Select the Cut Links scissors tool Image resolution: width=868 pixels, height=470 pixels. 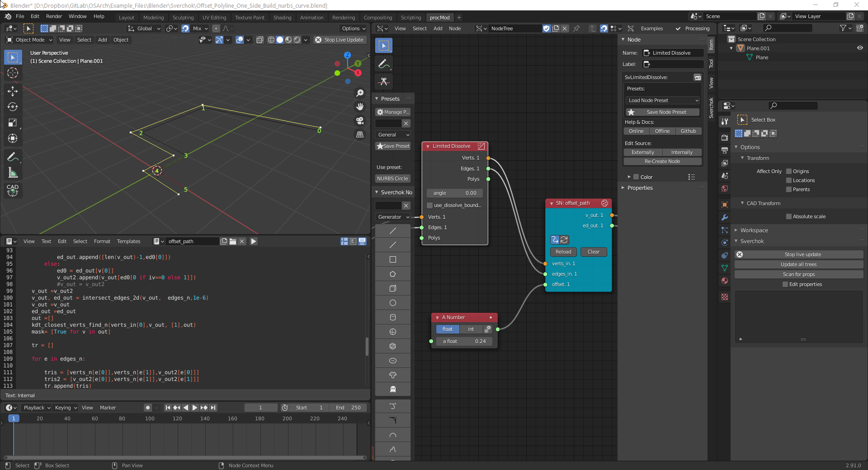click(383, 82)
